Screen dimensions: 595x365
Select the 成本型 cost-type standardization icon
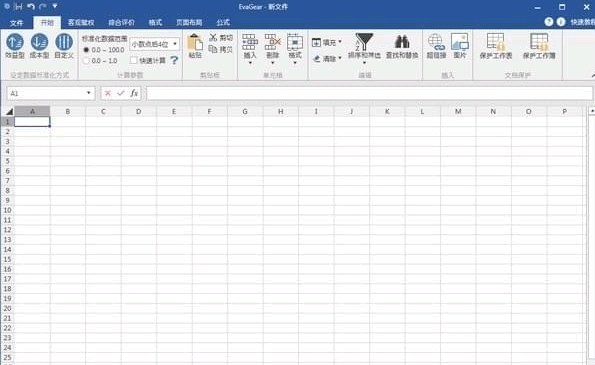(39, 42)
